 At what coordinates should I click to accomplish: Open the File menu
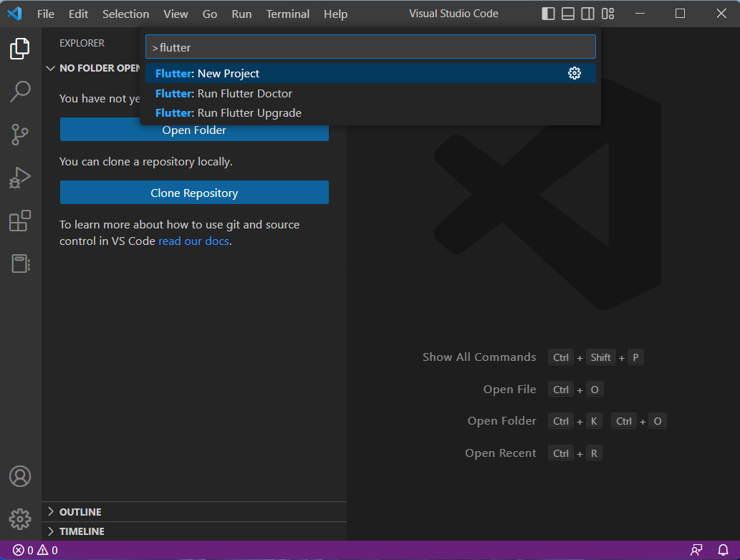(46, 14)
